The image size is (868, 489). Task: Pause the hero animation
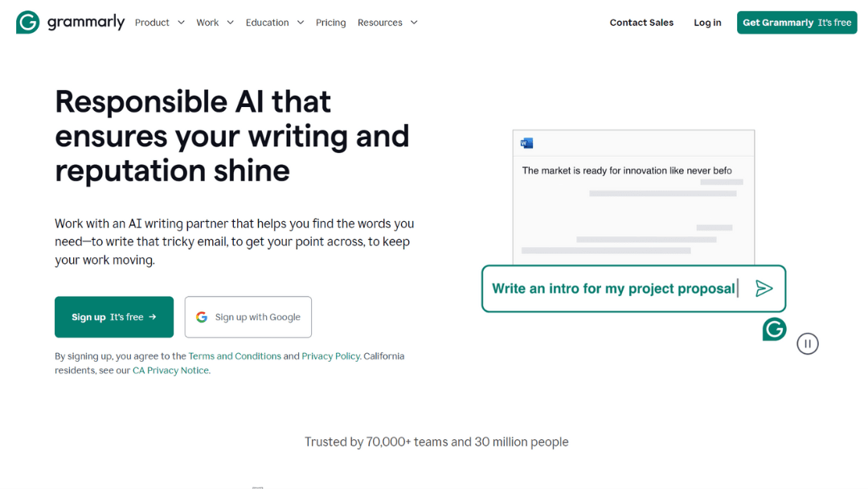tap(807, 344)
